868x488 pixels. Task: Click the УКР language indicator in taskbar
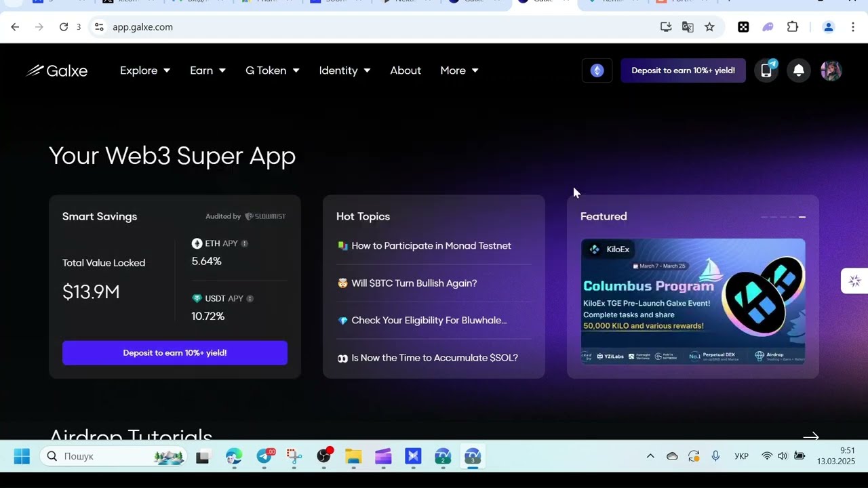click(x=741, y=456)
